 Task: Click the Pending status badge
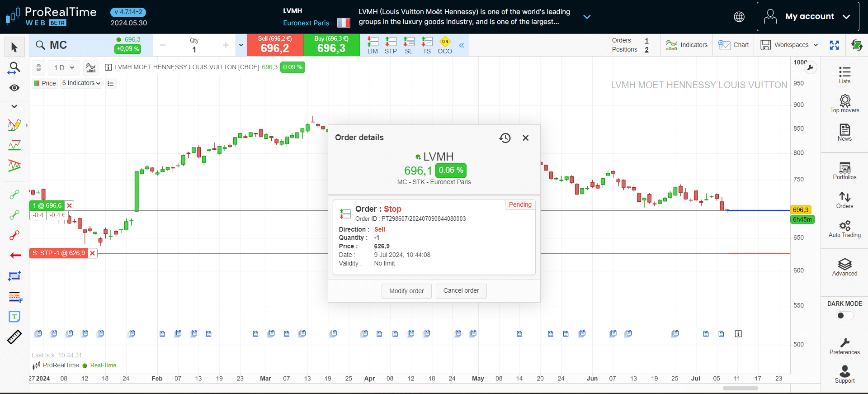520,205
